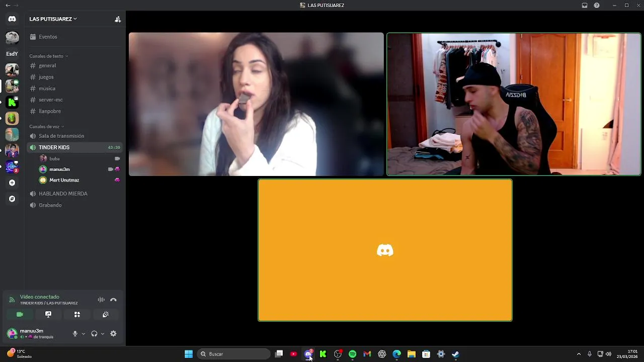Select the TINDER KIDS voice channel
This screenshot has height=362, width=644.
pos(75,147)
